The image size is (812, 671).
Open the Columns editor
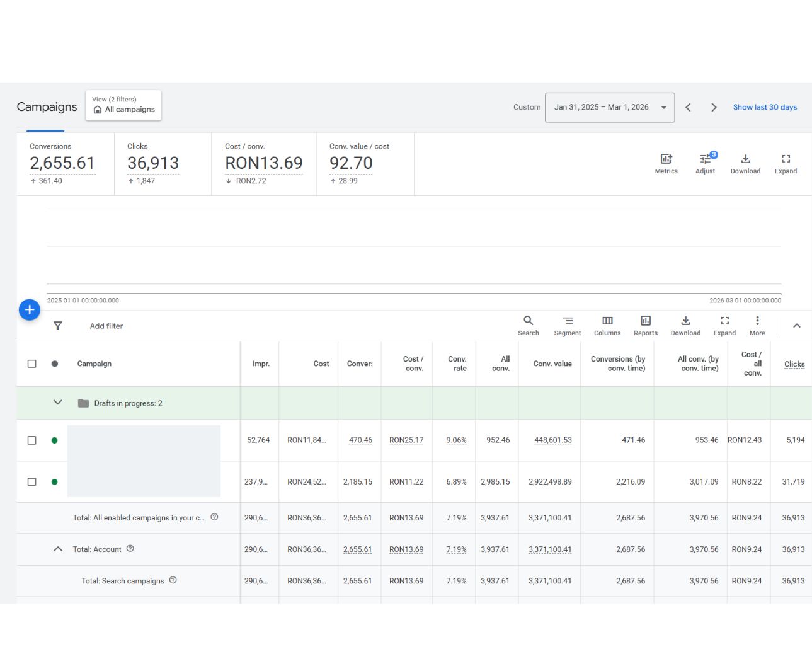tap(607, 326)
